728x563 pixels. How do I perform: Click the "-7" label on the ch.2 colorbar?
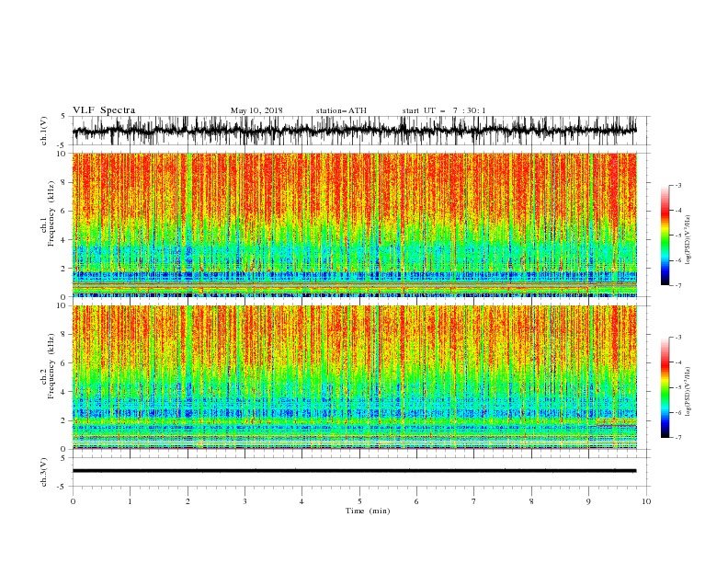(678, 438)
